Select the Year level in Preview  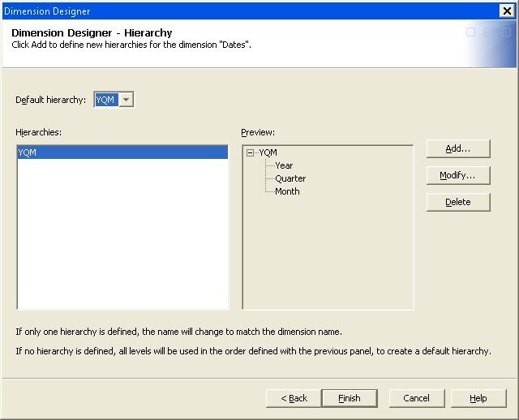[x=284, y=165]
